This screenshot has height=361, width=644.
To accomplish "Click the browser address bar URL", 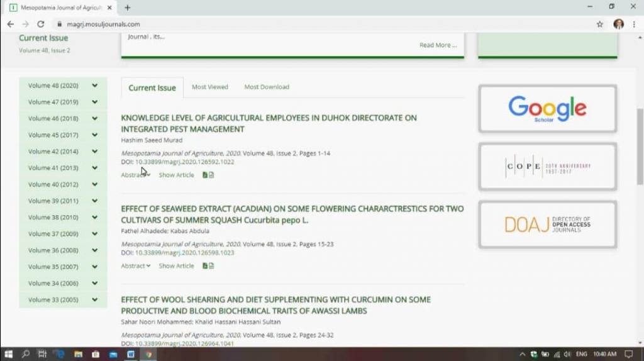I will coord(103,24).
